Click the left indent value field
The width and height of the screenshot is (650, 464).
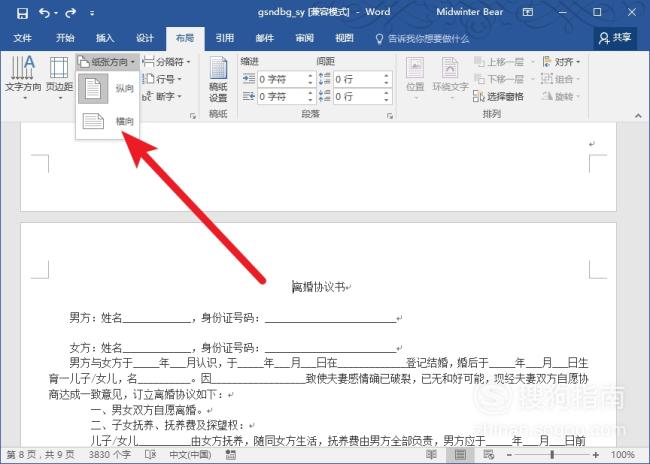pyautogui.click(x=282, y=79)
